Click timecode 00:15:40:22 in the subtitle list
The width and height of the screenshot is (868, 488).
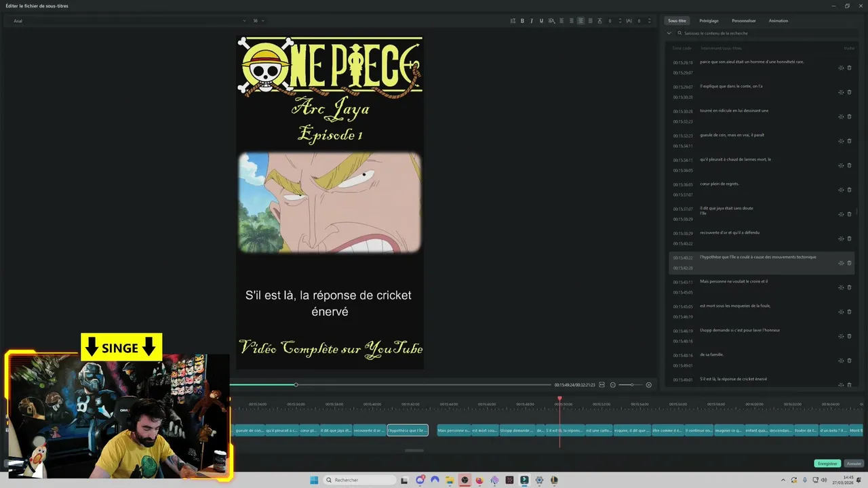pyautogui.click(x=683, y=258)
